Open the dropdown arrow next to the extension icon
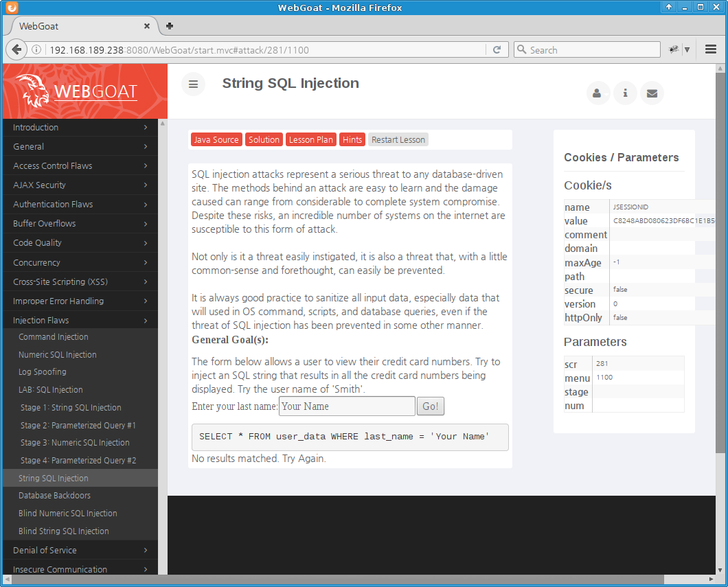728x587 pixels. pyautogui.click(x=687, y=49)
